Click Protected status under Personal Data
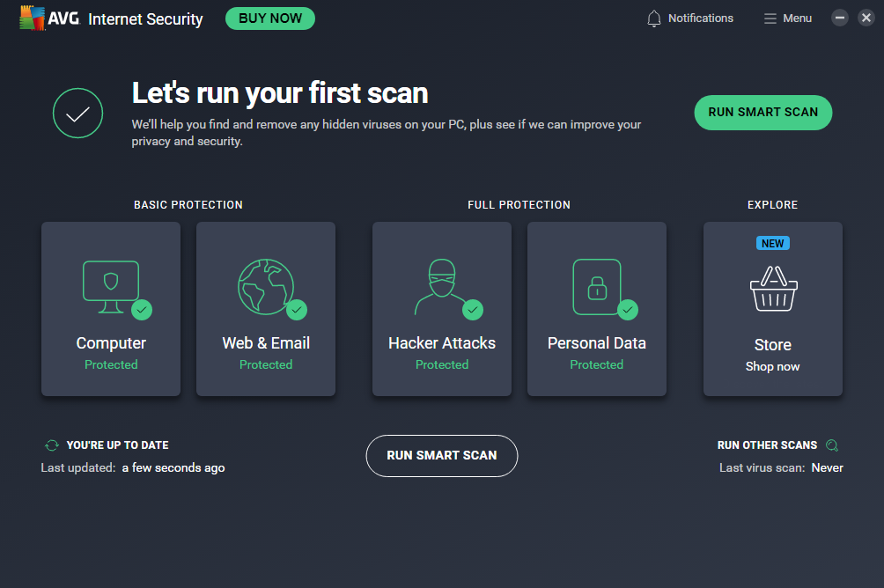This screenshot has height=588, width=884. [597, 364]
